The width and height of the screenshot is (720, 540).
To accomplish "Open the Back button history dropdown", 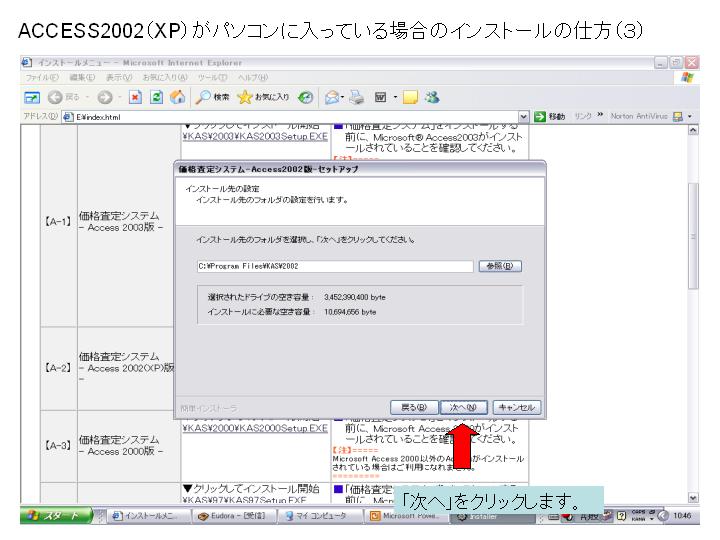I will tap(87, 97).
